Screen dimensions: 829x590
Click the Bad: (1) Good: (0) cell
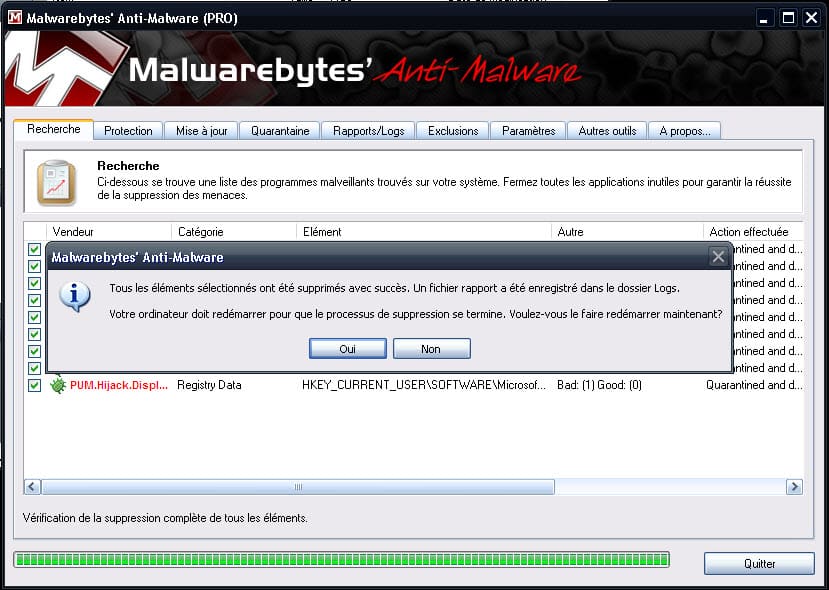tap(600, 385)
